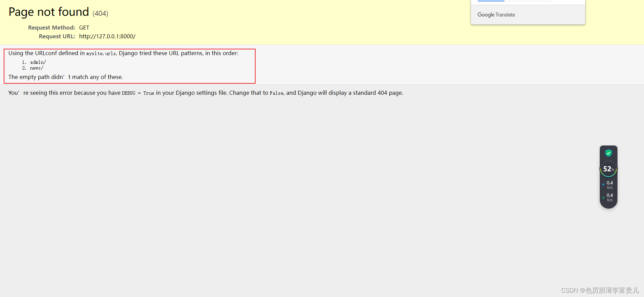Click the green shield icon in floating widget

pyautogui.click(x=608, y=153)
